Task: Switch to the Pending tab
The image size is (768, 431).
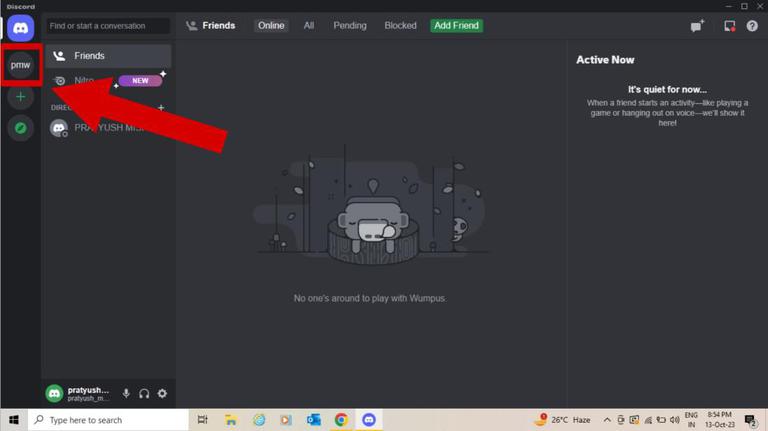Action: pyautogui.click(x=350, y=25)
